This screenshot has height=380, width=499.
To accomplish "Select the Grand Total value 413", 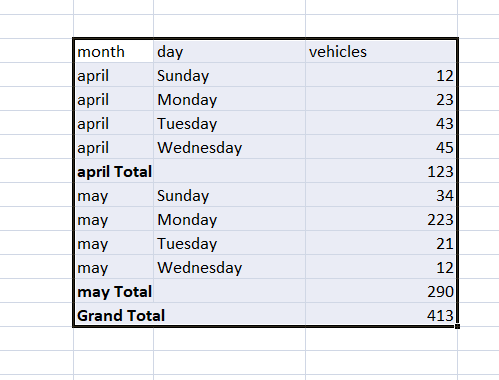I will coord(381,315).
